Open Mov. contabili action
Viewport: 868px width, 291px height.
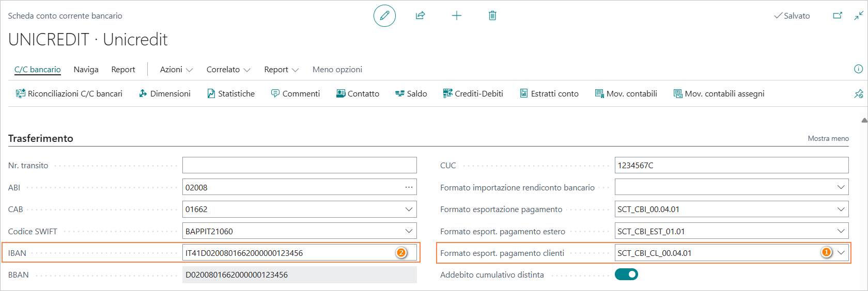626,93
